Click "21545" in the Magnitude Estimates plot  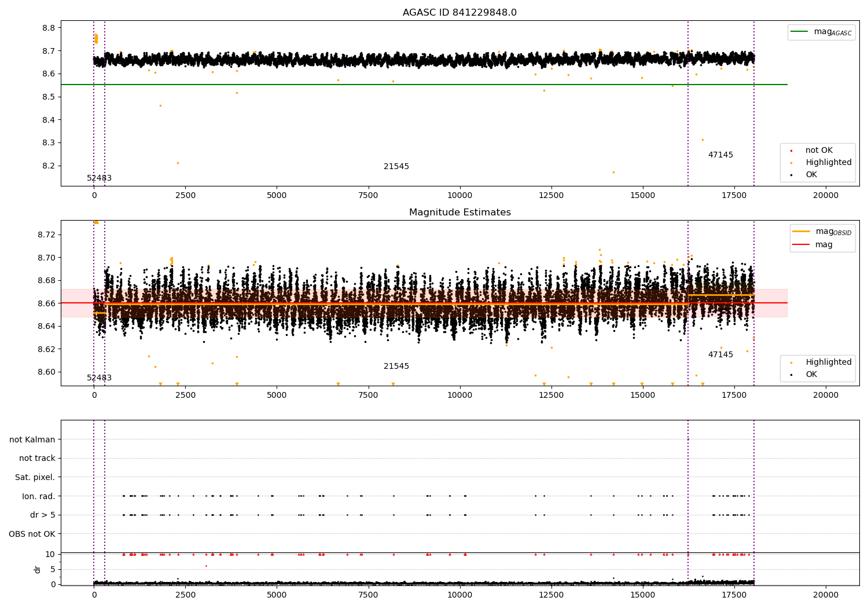(x=396, y=367)
